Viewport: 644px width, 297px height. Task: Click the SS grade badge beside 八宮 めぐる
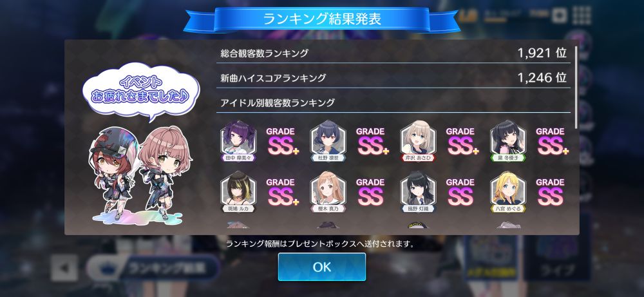550,192
